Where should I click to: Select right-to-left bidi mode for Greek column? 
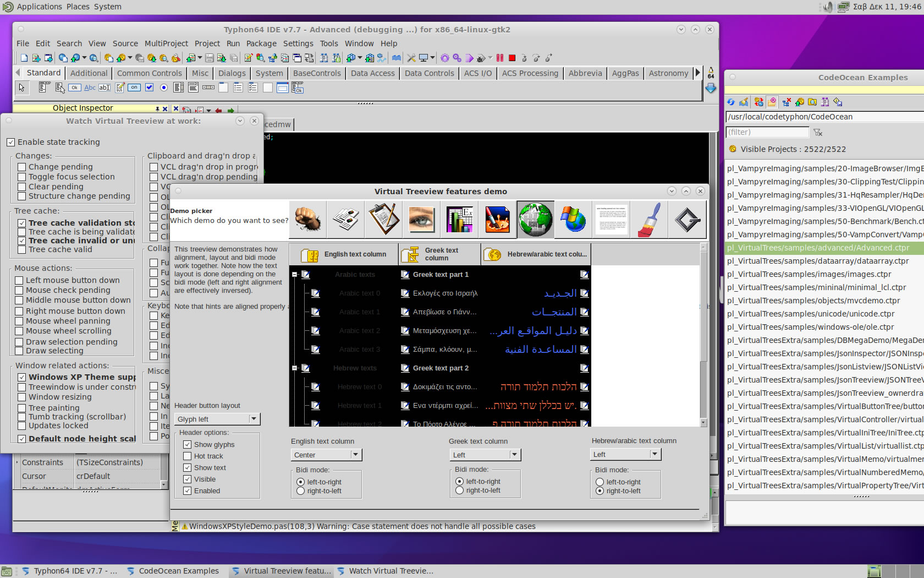459,490
